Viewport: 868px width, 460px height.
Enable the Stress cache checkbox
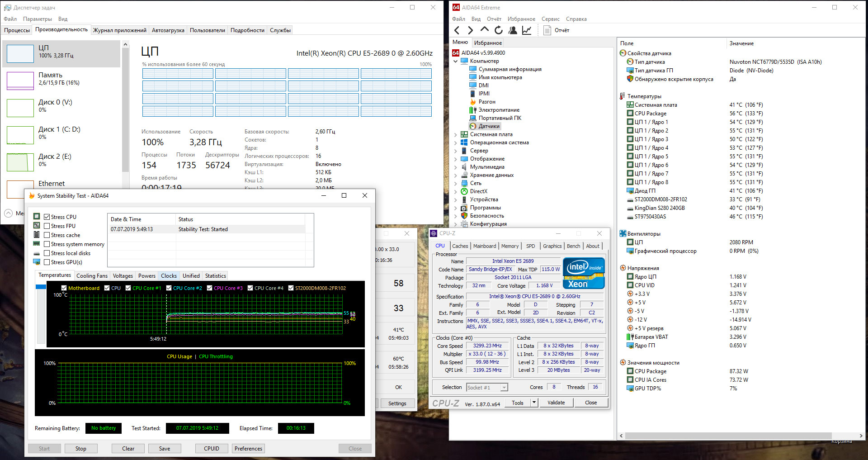[47, 235]
